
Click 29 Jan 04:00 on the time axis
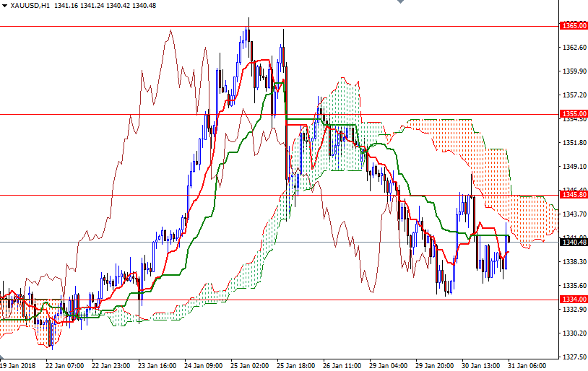click(x=389, y=365)
